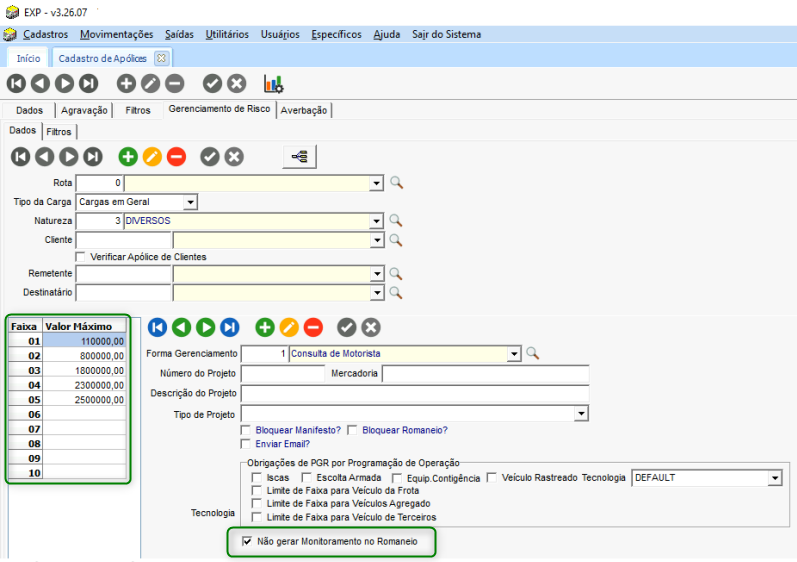Switch to the Agravação tab
Viewport: 797px width, 562px height.
(84, 110)
